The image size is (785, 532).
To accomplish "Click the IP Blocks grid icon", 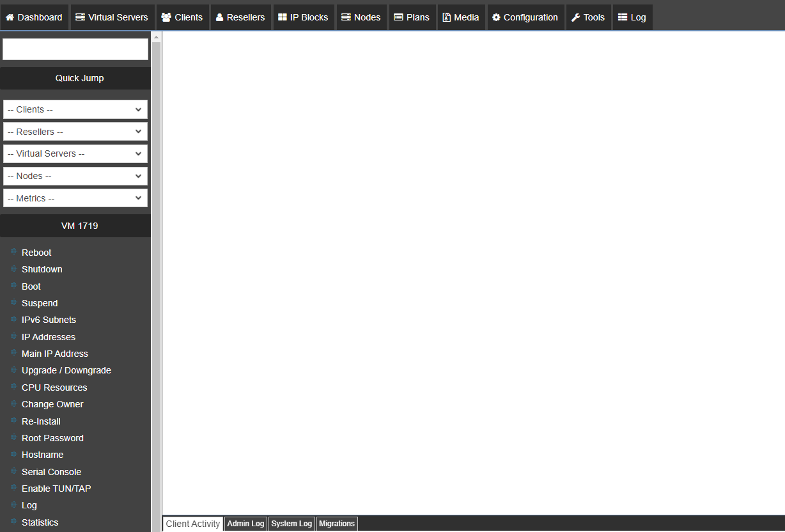I will pyautogui.click(x=283, y=17).
